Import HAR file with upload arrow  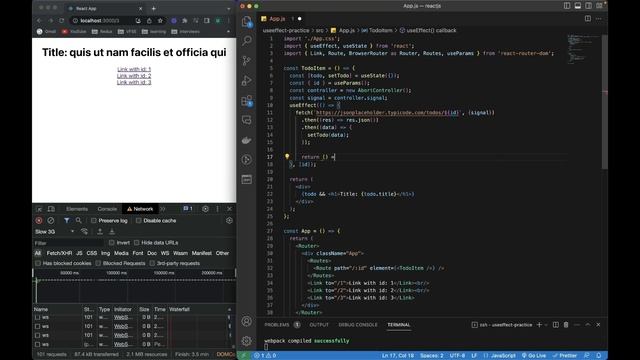100,231
